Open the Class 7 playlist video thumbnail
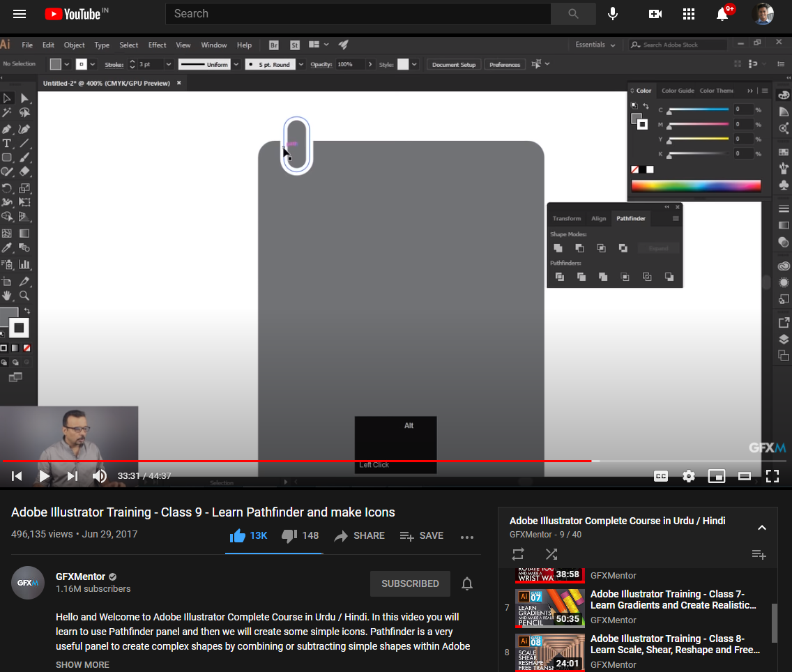The image size is (792, 672). 550,608
